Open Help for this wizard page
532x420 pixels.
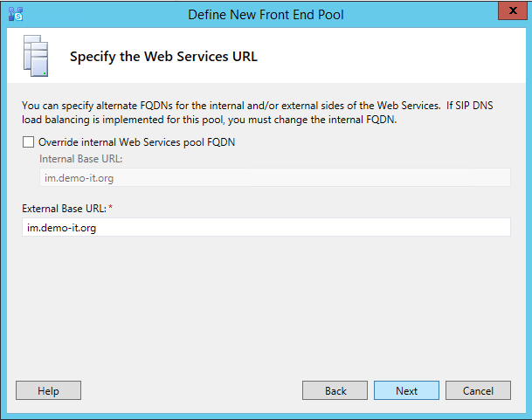[48, 390]
